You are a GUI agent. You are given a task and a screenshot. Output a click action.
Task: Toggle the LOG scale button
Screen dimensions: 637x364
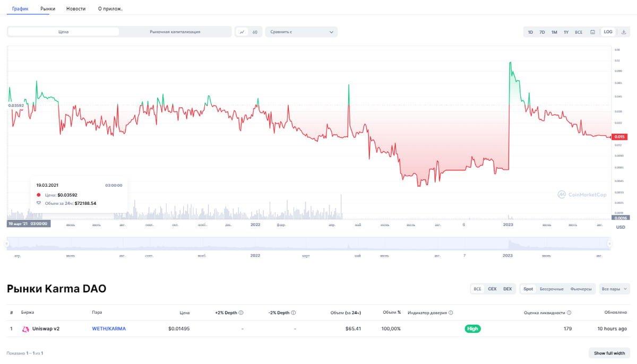(x=608, y=32)
